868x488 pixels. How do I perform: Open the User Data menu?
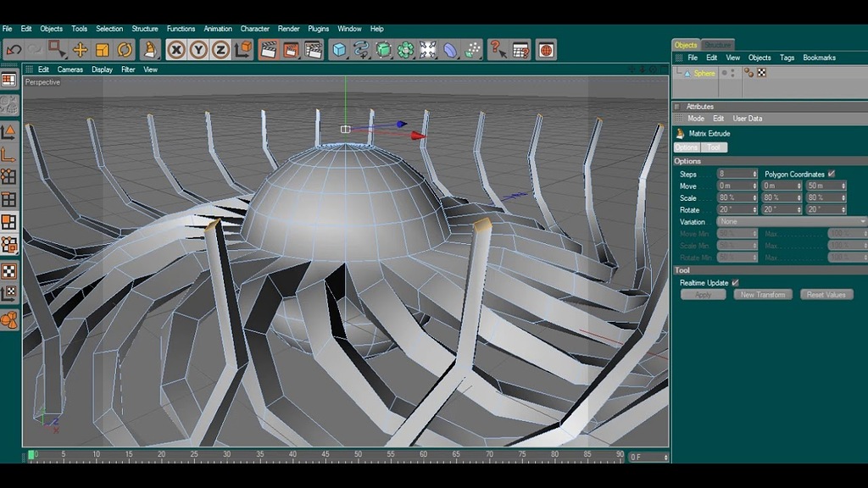coord(748,119)
